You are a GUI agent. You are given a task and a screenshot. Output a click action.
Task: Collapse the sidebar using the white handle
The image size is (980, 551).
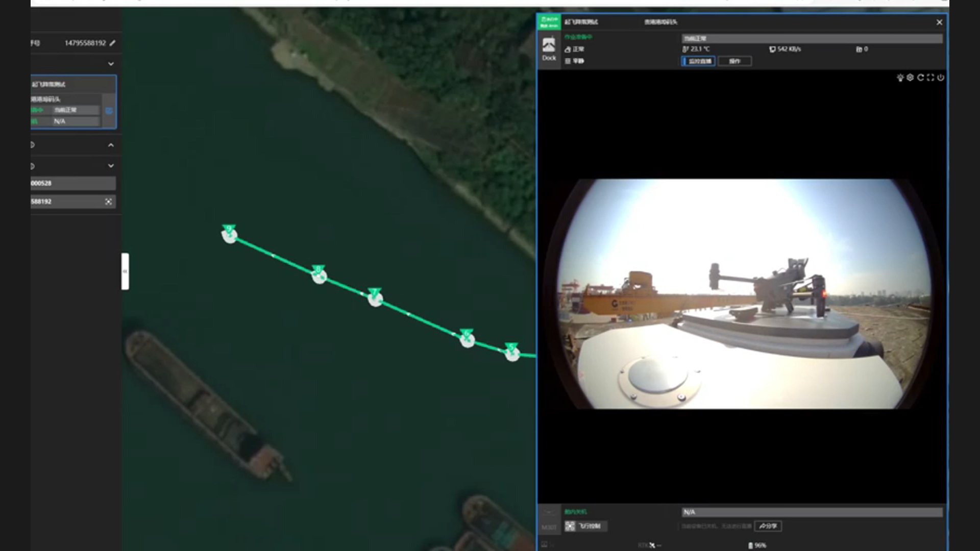pyautogui.click(x=125, y=271)
